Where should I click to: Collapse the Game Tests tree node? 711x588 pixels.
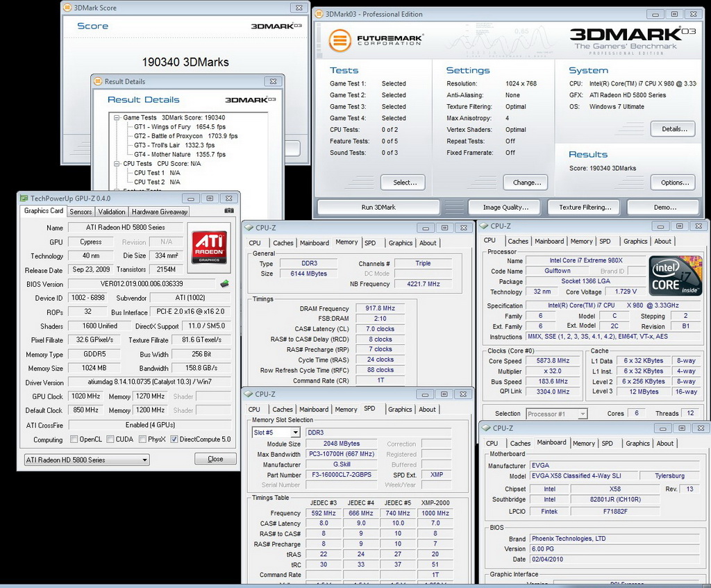tap(117, 118)
